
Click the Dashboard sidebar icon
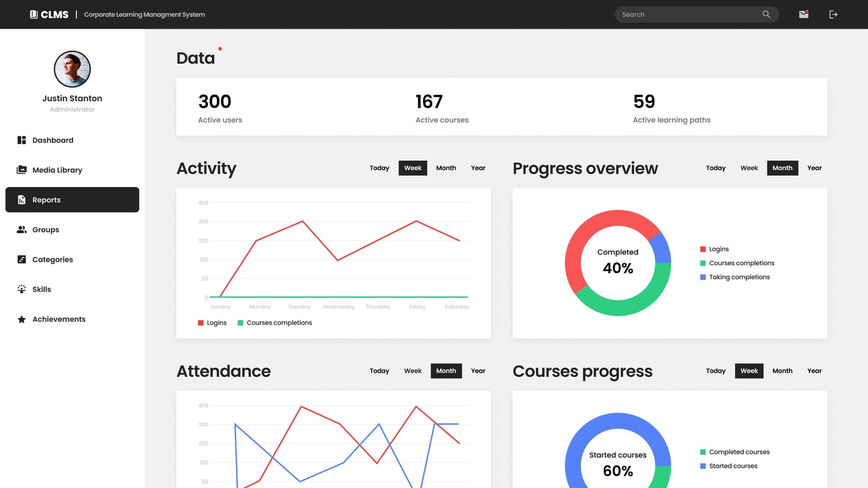click(22, 140)
